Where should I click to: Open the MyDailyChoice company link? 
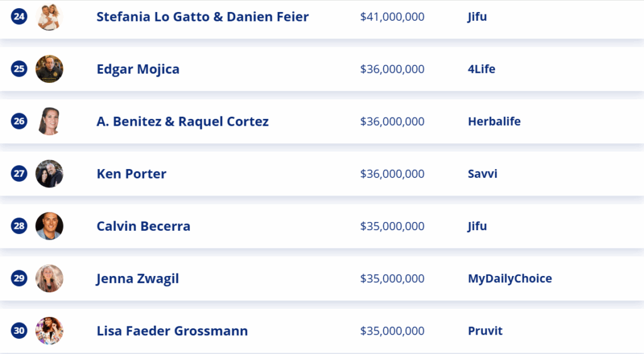click(x=509, y=279)
